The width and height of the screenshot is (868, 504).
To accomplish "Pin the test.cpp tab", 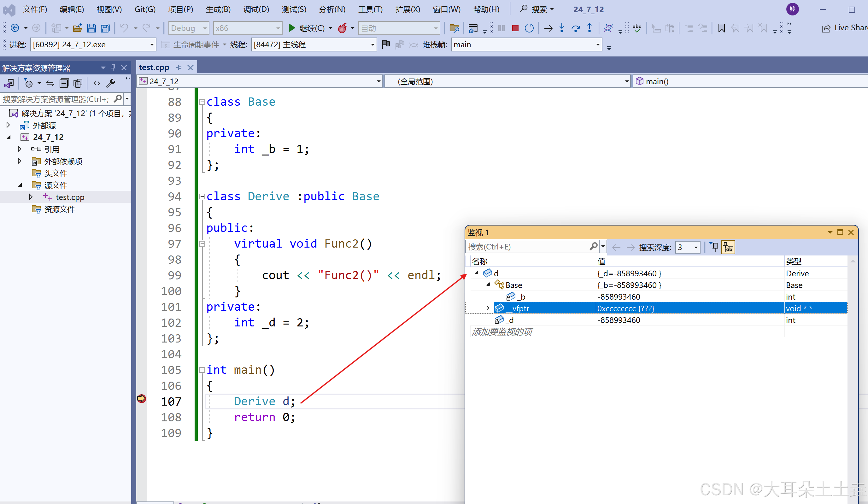I will pyautogui.click(x=179, y=67).
